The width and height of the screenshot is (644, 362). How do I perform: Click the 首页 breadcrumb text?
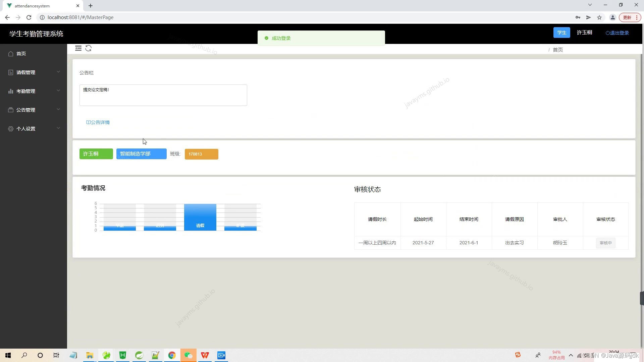click(558, 50)
